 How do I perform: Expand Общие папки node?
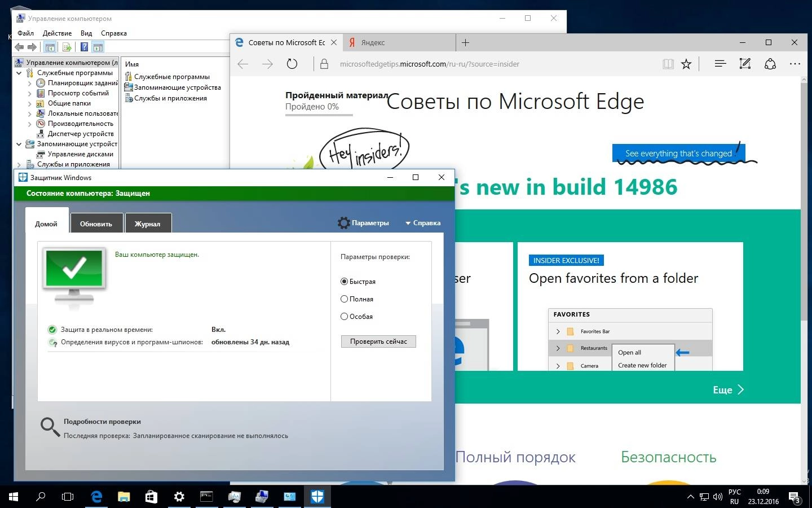pyautogui.click(x=29, y=103)
